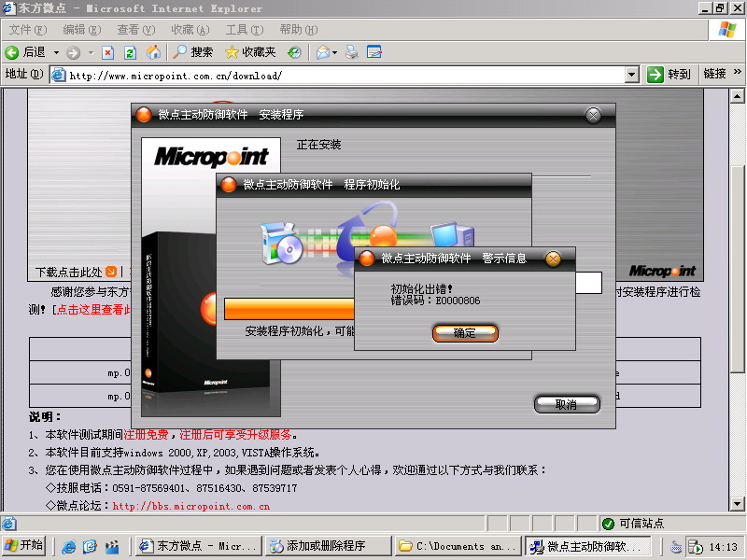Click the IE Stop loading icon
The image size is (747, 560).
pos(108,52)
